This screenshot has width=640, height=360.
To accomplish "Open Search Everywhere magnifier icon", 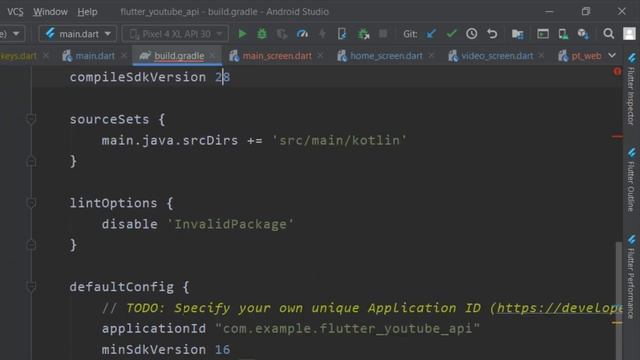I will (609, 34).
